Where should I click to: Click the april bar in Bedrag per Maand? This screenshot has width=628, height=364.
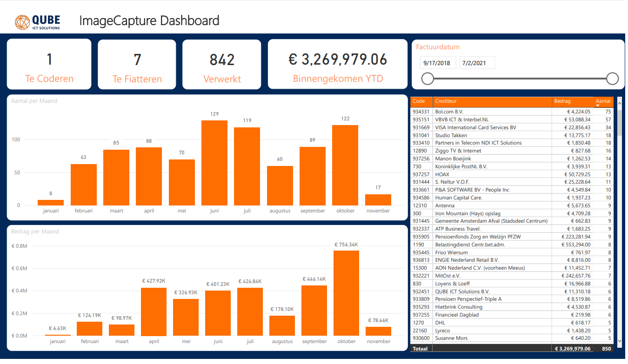click(x=154, y=312)
